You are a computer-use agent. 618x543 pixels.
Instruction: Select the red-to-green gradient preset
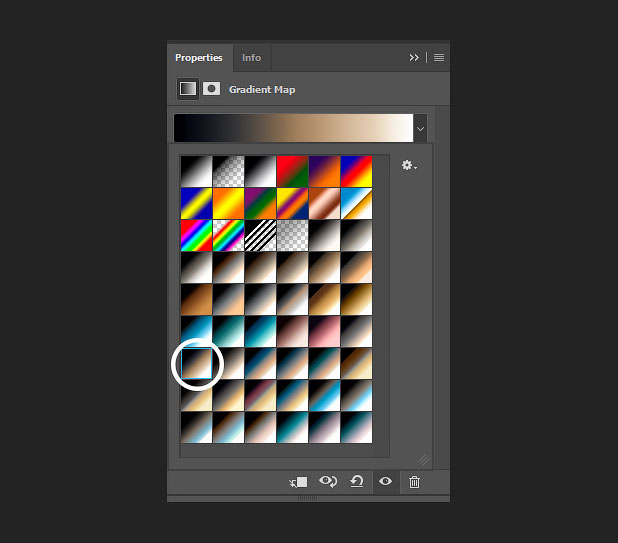click(x=292, y=171)
